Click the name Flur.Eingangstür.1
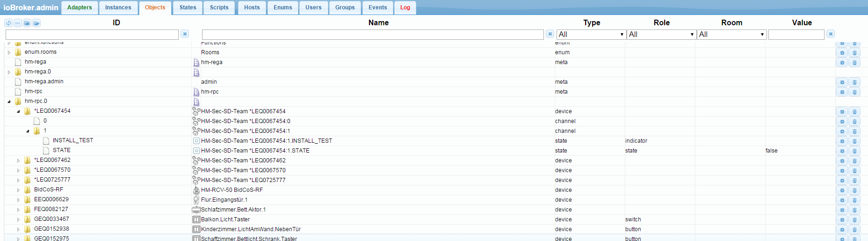 tap(224, 200)
